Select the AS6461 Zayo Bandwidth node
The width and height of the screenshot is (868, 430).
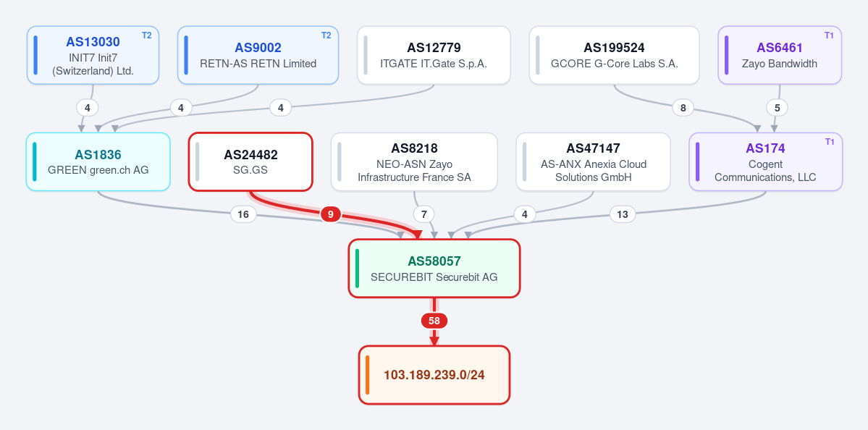click(780, 55)
